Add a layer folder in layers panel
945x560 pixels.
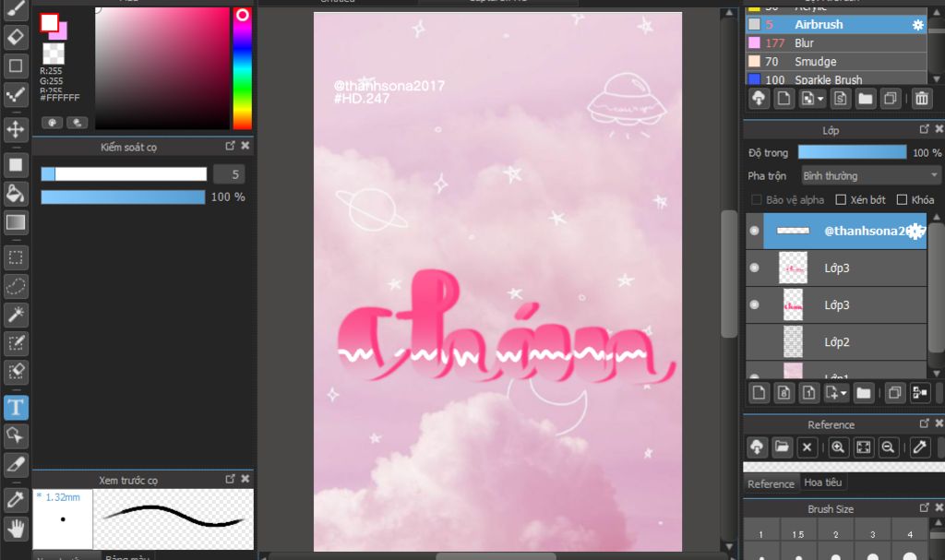point(864,393)
